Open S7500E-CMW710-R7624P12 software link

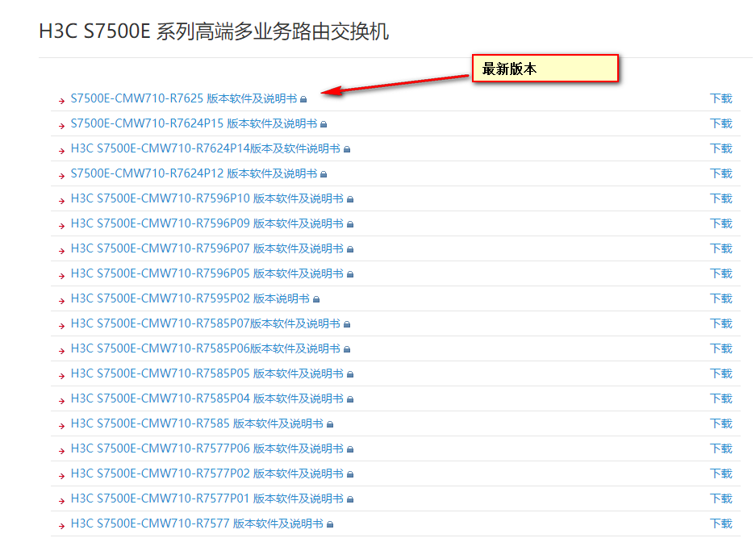[x=194, y=173]
